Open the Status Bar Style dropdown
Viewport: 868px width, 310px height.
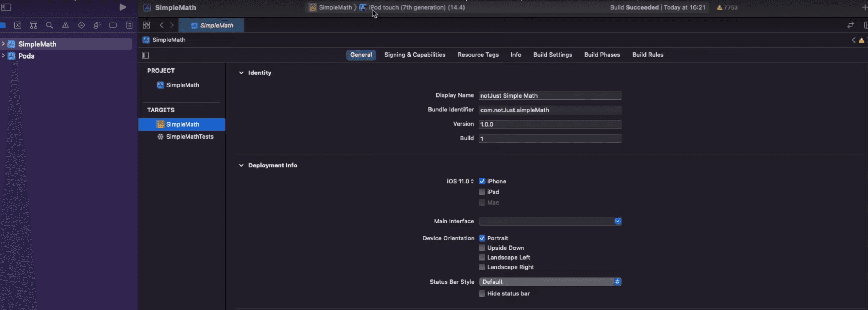[x=550, y=282]
